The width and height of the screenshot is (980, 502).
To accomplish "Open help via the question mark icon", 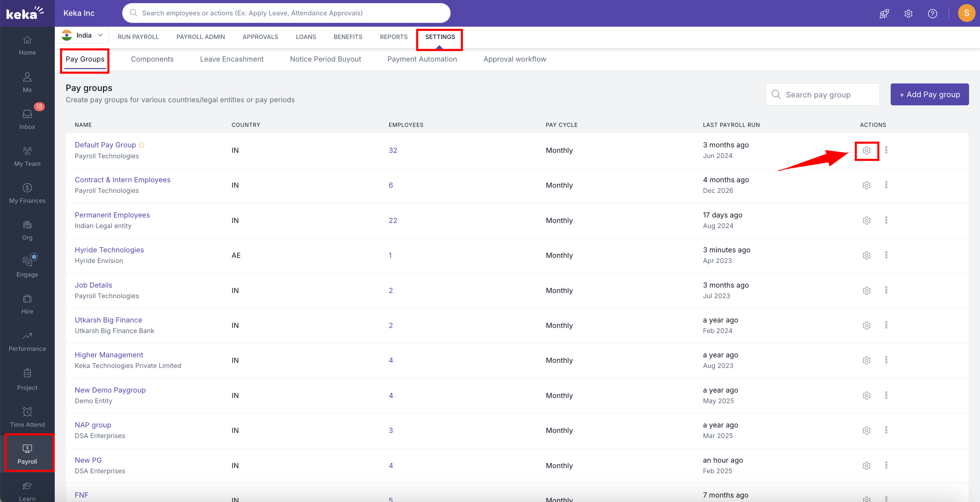I will [933, 14].
